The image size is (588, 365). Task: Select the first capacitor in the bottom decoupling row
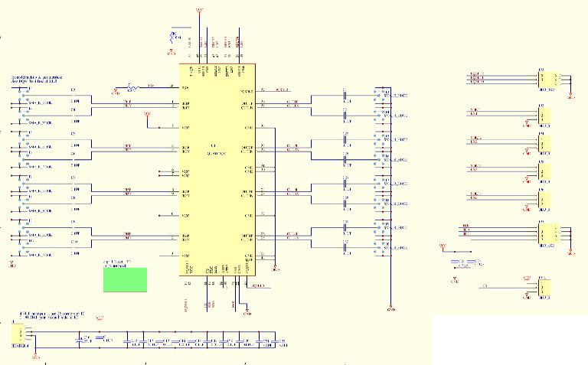coord(85,339)
